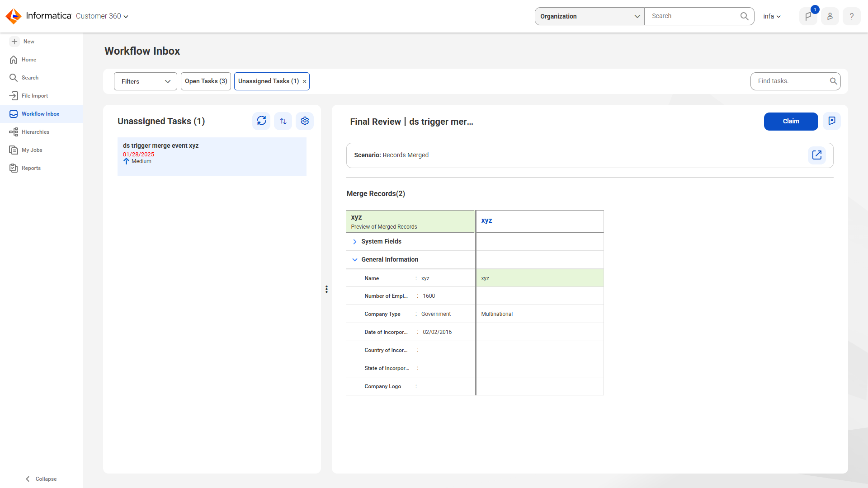Open scenario details in new window icon
This screenshot has width=868, height=488.
pos(817,155)
